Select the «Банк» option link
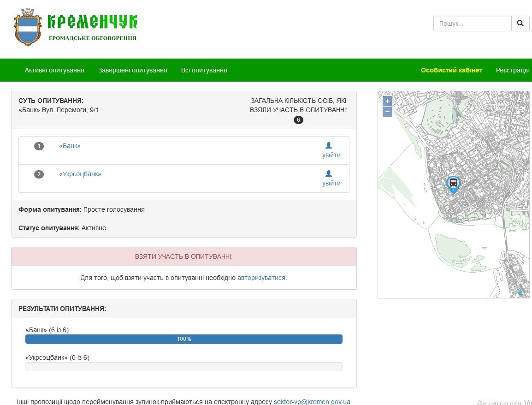 [70, 146]
